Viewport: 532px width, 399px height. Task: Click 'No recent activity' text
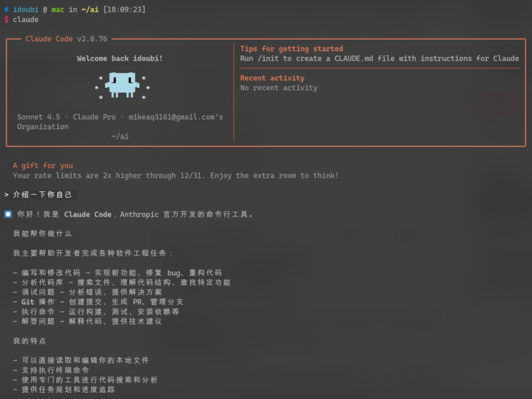pyautogui.click(x=278, y=88)
